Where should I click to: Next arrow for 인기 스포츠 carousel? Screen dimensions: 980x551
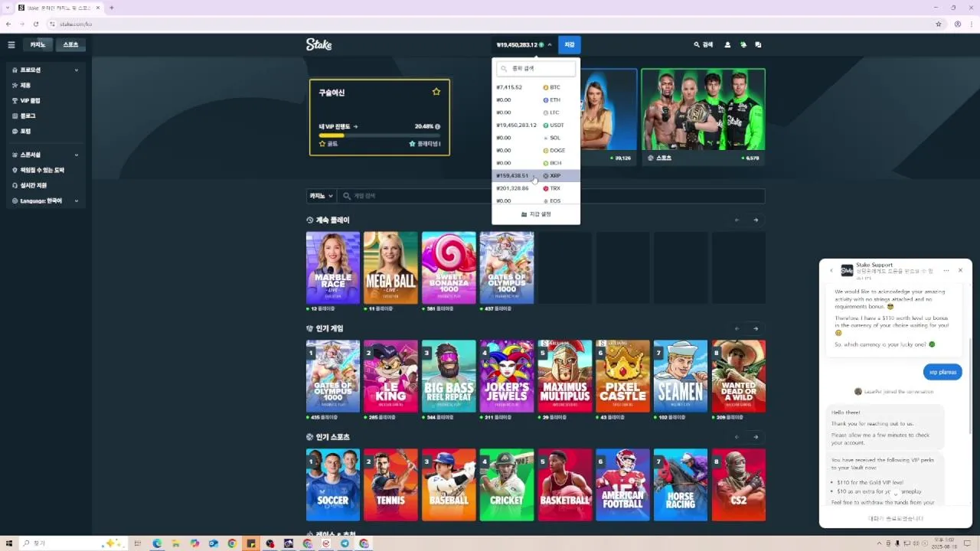click(756, 437)
